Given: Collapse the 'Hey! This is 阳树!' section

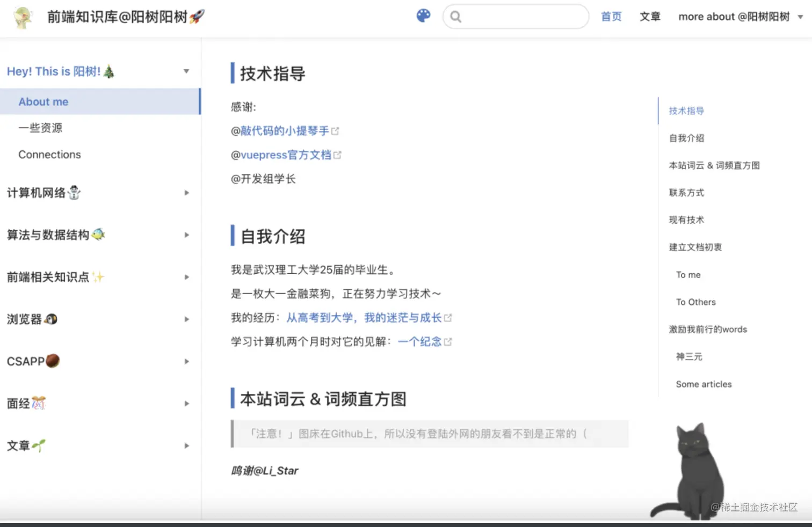Looking at the screenshot, I should click(x=186, y=70).
